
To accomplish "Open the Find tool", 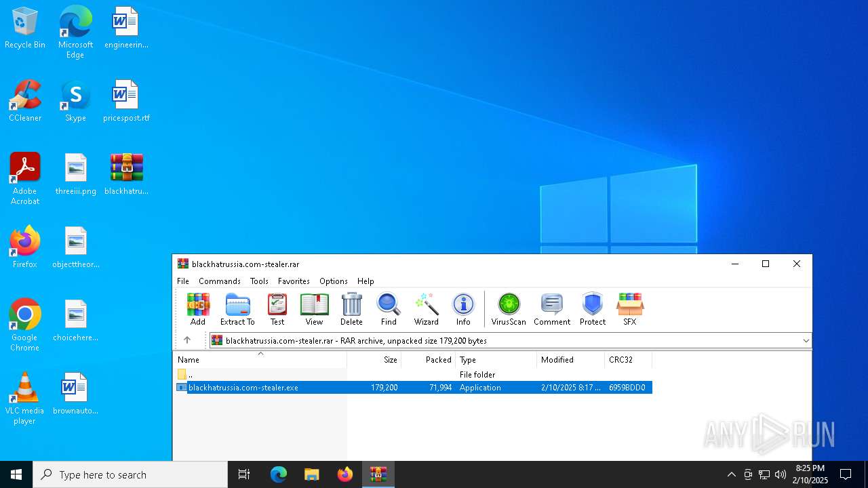I will 389,309.
